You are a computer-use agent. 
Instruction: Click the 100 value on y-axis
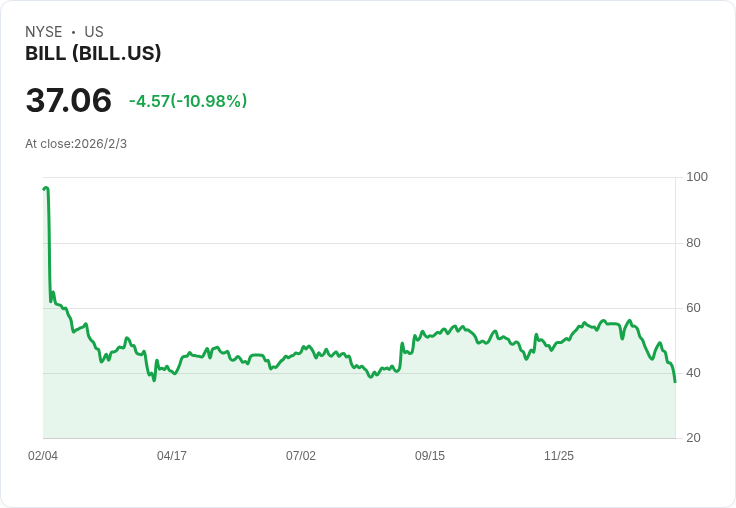pyautogui.click(x=697, y=177)
